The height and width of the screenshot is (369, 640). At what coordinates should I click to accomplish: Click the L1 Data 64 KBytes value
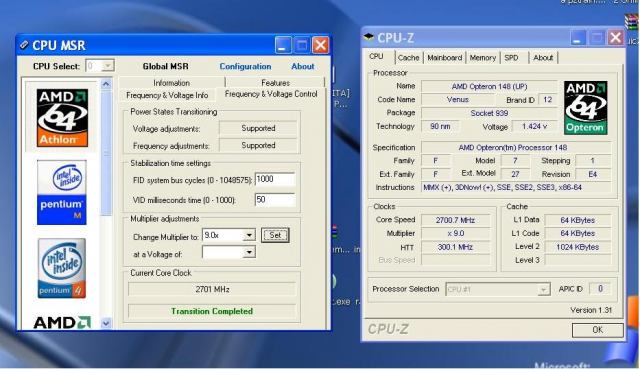[578, 220]
